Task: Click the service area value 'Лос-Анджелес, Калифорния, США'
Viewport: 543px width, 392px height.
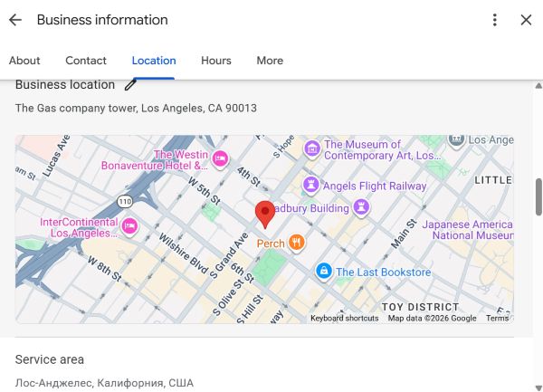Action: point(104,383)
